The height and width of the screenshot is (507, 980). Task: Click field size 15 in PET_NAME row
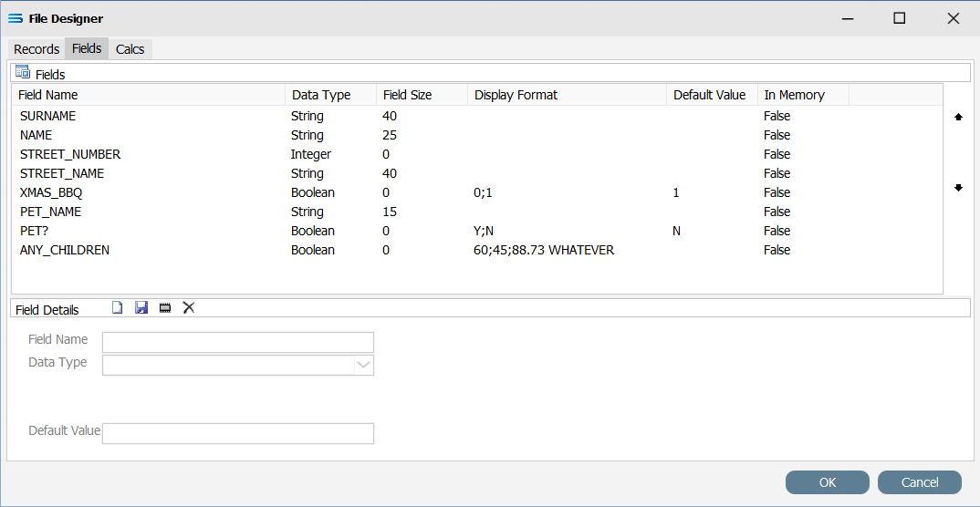(x=390, y=212)
